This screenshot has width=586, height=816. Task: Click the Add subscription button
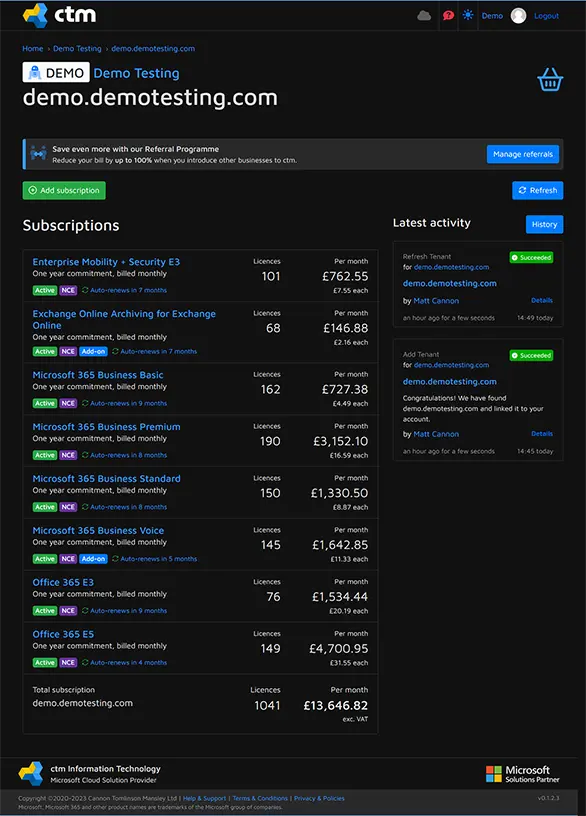[x=64, y=190]
